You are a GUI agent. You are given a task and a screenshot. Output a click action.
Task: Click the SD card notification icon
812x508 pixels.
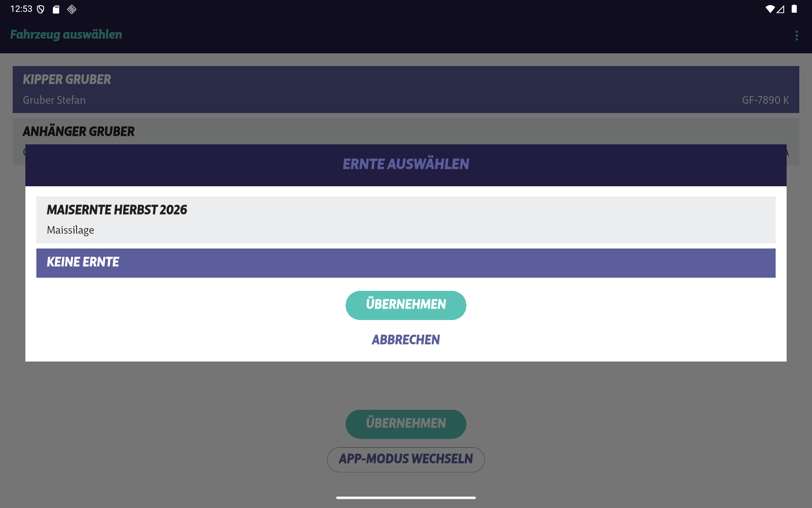click(55, 9)
